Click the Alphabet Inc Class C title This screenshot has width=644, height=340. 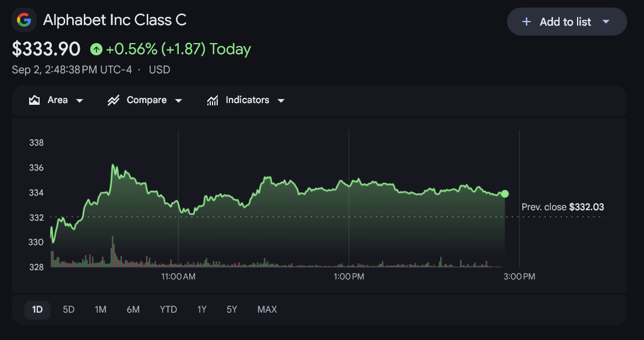115,20
